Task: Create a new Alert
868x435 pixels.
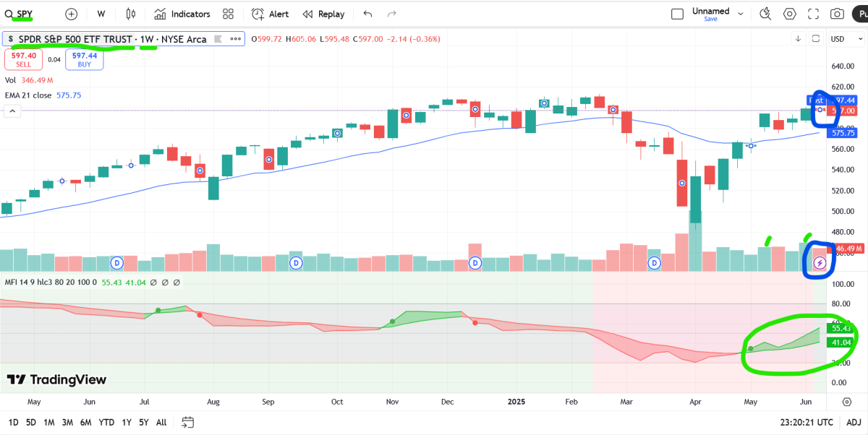Action: pyautogui.click(x=270, y=14)
